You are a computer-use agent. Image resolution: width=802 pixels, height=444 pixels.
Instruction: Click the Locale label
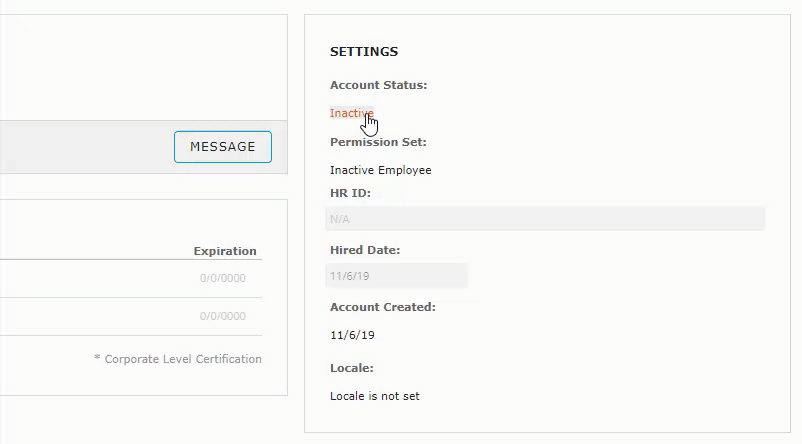point(351,368)
